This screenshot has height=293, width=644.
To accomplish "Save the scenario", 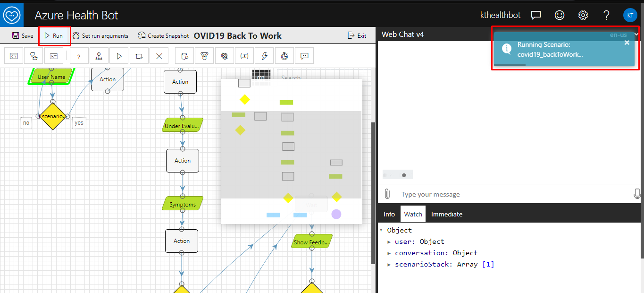I will 23,36.
